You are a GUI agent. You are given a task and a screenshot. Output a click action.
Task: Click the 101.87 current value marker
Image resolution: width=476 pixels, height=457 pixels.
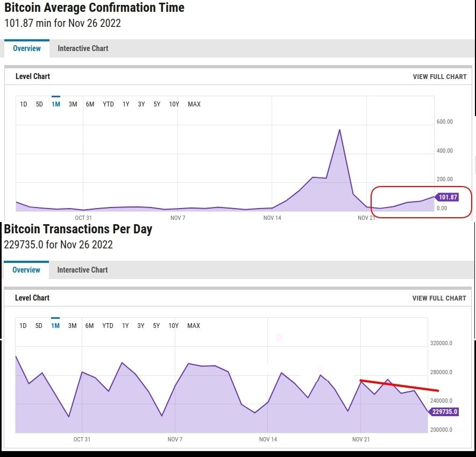click(x=447, y=197)
